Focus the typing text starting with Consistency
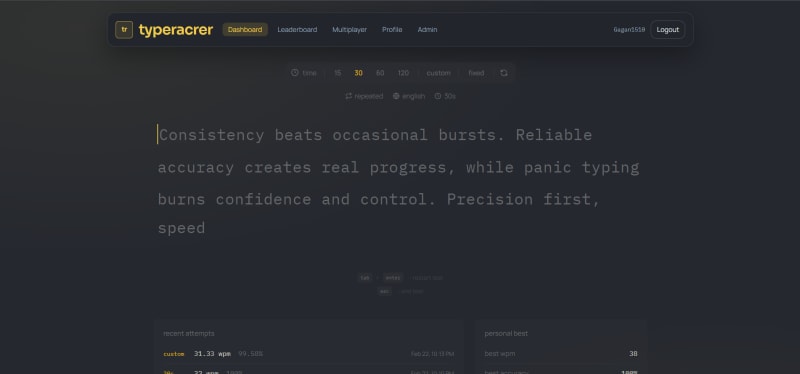Image resolution: width=800 pixels, height=374 pixels. (398, 181)
